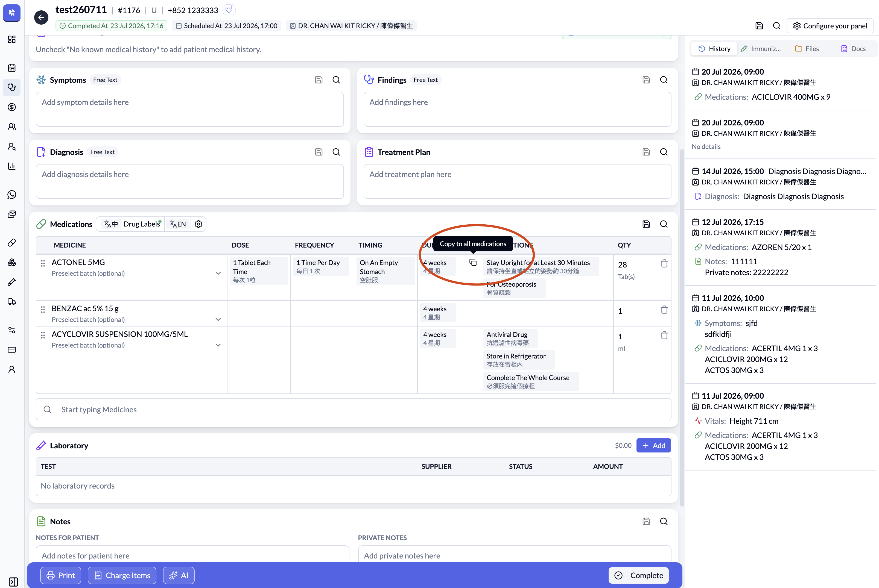Click the Complete button

coord(638,575)
